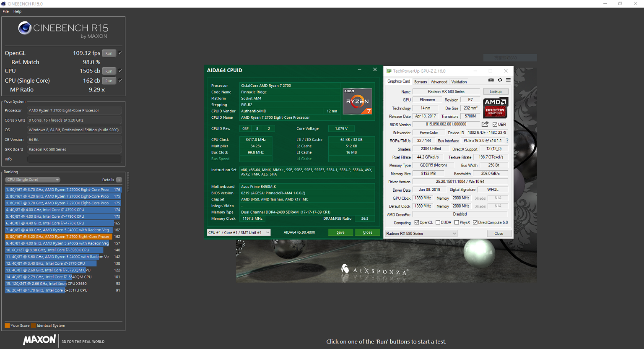Click the Core Voltage value 1.079 V
The width and height of the screenshot is (644, 349).
341,128
